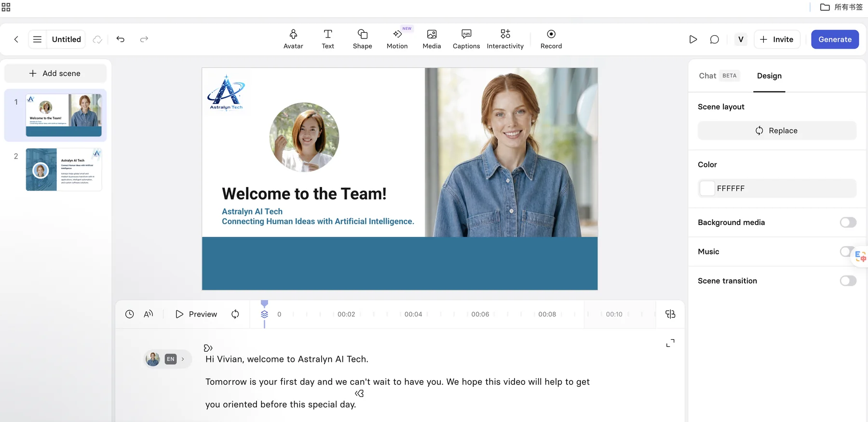Open the Media tool
This screenshot has width=868, height=422.
(432, 39)
